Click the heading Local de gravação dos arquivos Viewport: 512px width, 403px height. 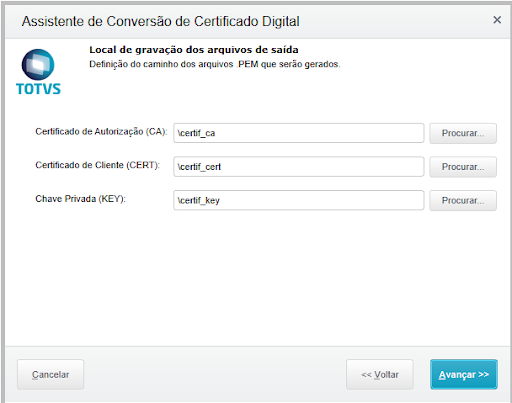point(194,50)
